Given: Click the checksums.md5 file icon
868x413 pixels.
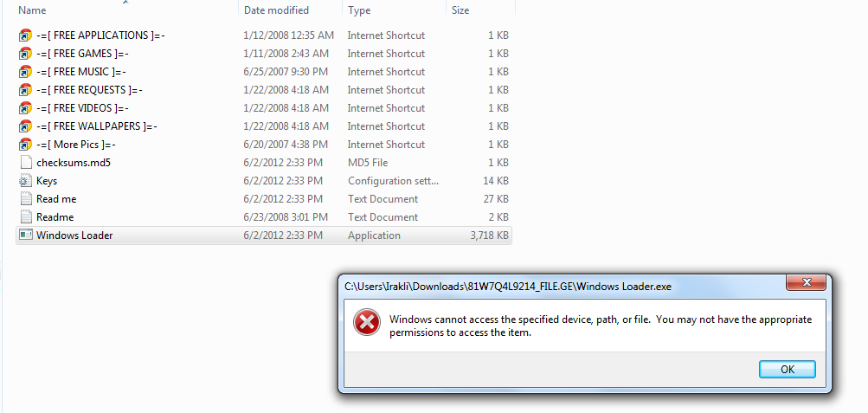Looking at the screenshot, I should pyautogui.click(x=25, y=163).
